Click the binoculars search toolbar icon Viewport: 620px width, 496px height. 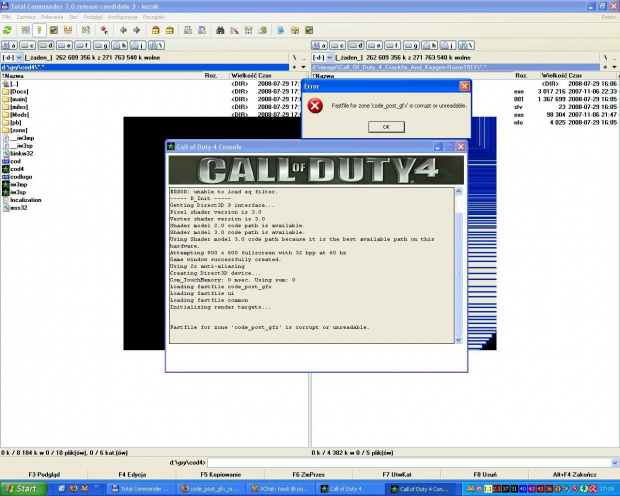[220, 30]
